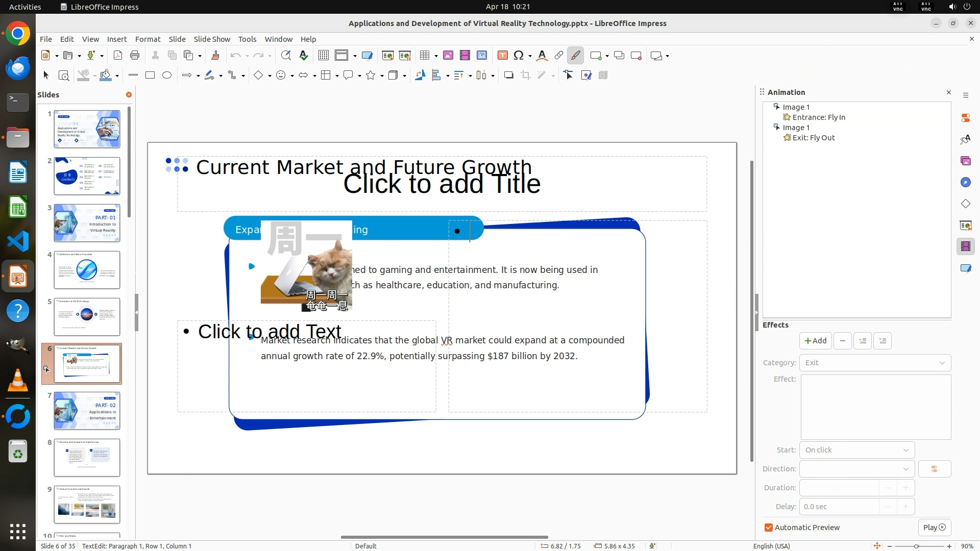This screenshot has height=551, width=980.
Task: Open the Slide Show menu
Action: (x=211, y=39)
